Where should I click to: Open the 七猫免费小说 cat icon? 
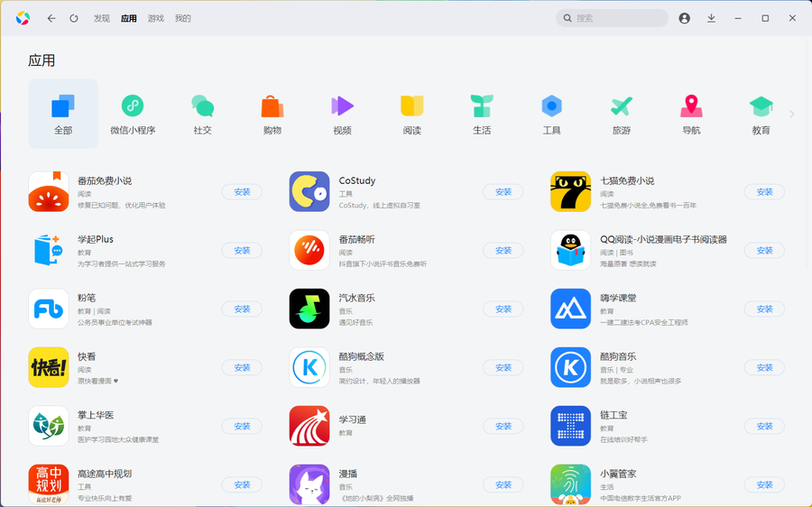[571, 191]
